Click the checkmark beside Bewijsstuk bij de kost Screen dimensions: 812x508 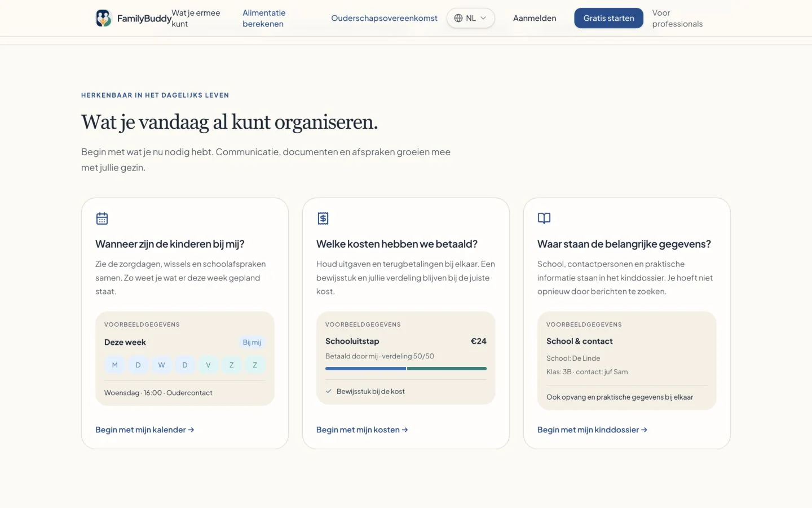329,391
